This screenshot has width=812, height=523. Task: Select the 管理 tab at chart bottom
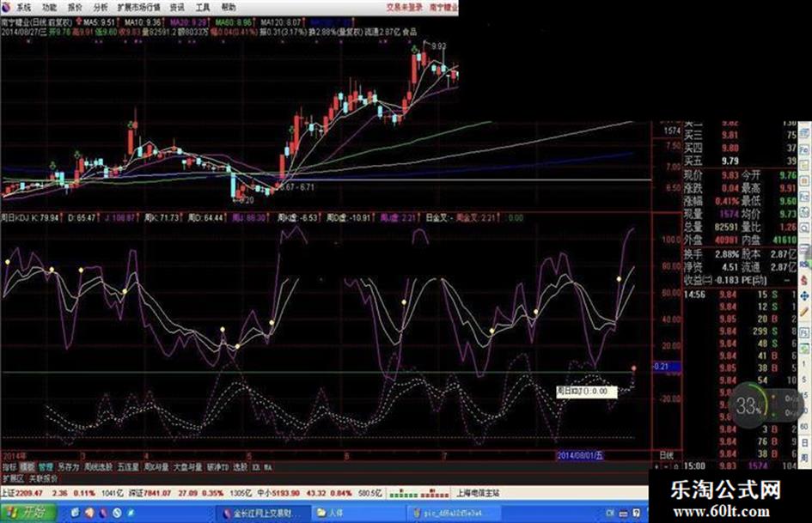pyautogui.click(x=46, y=466)
